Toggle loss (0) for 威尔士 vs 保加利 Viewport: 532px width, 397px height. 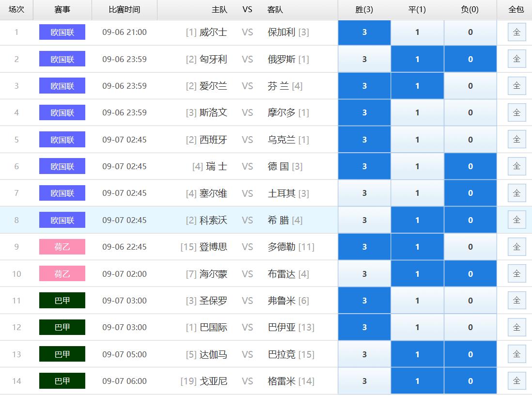click(x=470, y=32)
